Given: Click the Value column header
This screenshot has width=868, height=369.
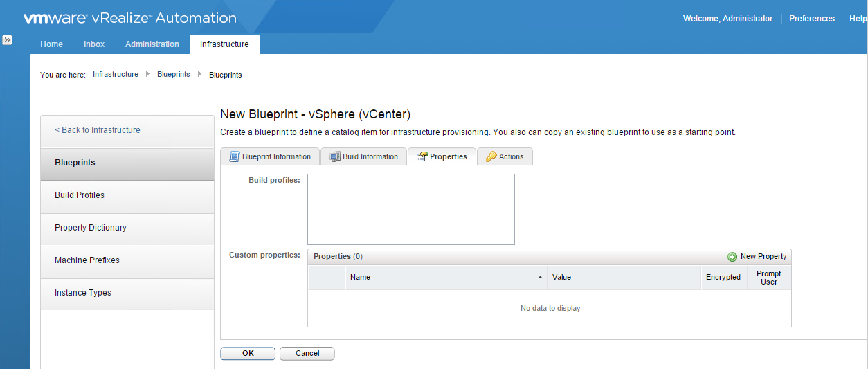Looking at the screenshot, I should (x=624, y=277).
